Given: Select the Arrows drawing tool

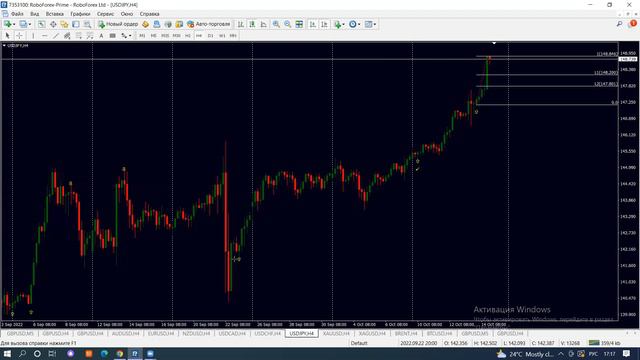Looking at the screenshot, I should pos(124,36).
